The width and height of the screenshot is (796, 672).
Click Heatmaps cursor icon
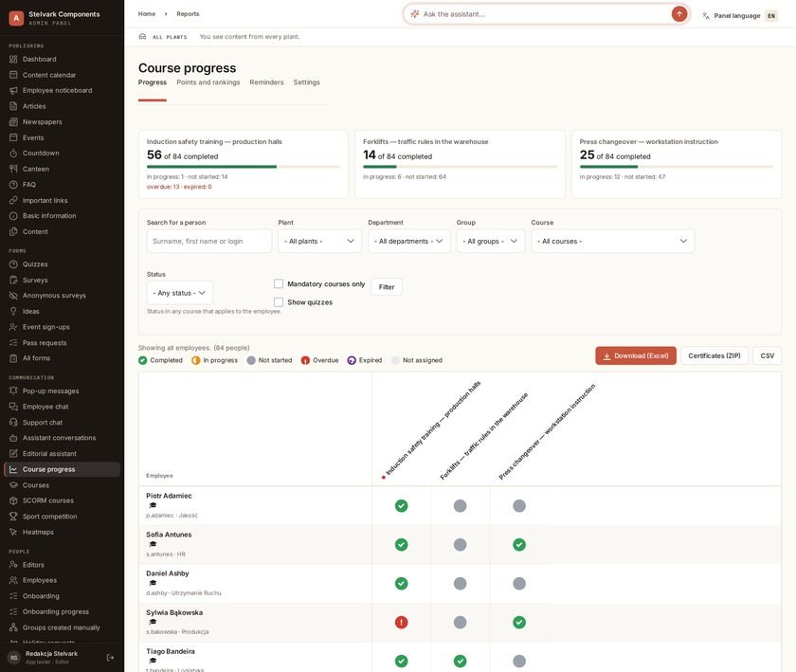(x=13, y=532)
